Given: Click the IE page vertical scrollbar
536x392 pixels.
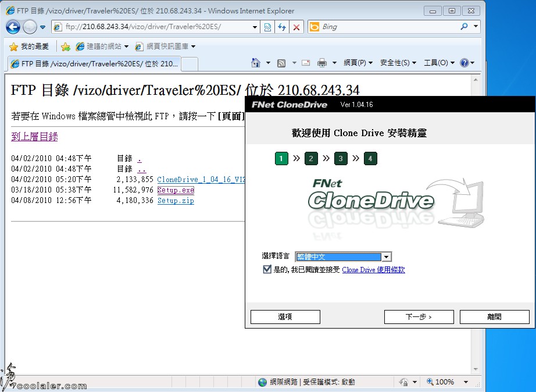Looking at the screenshot, I should tap(476, 224).
